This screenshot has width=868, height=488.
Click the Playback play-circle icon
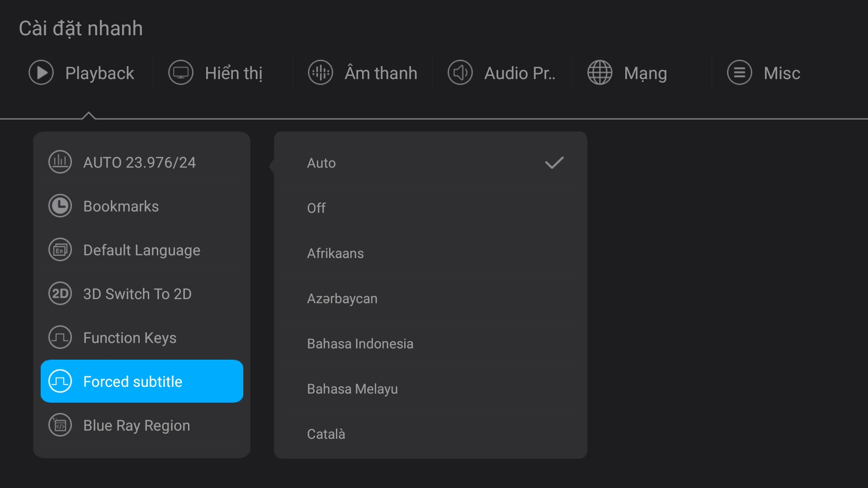click(x=41, y=73)
